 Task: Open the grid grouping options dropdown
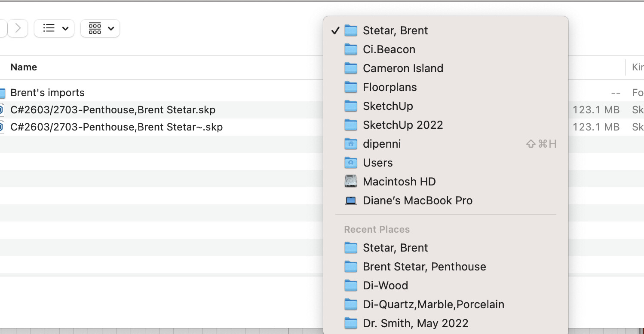coord(100,28)
